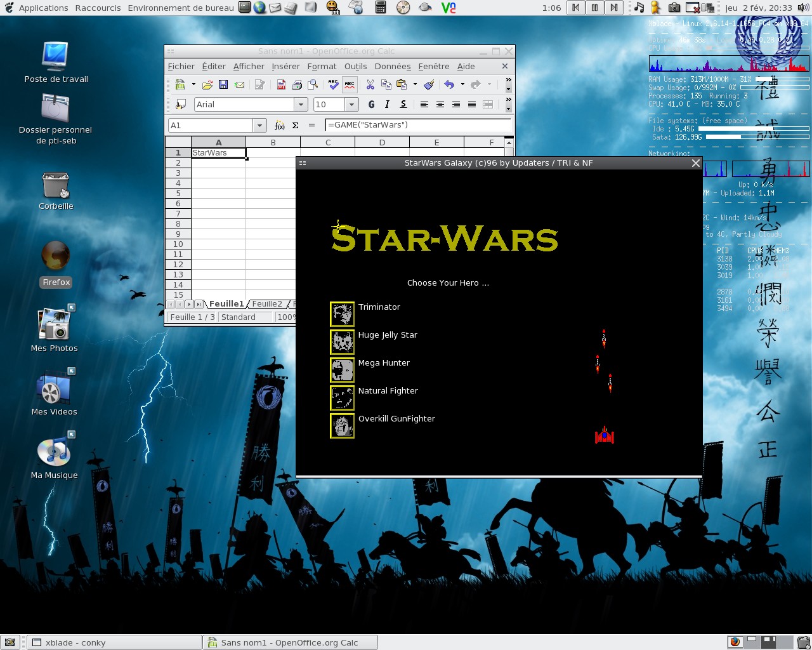Save the Calc document
This screenshot has width=812, height=650.
[x=223, y=84]
